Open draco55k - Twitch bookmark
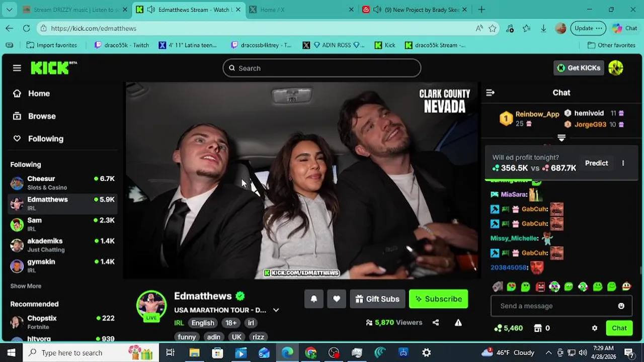644x362 pixels. coord(122,45)
